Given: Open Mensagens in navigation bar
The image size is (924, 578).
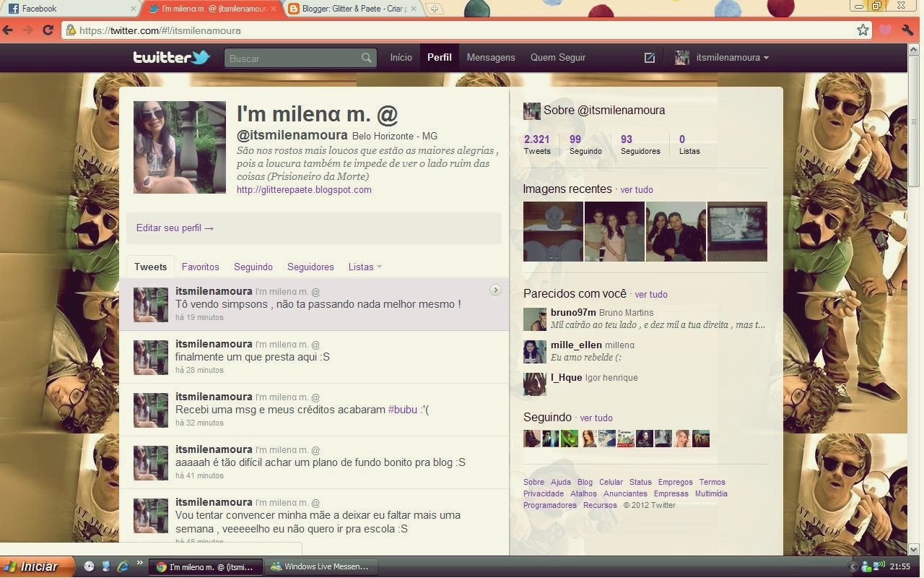Looking at the screenshot, I should tap(491, 57).
